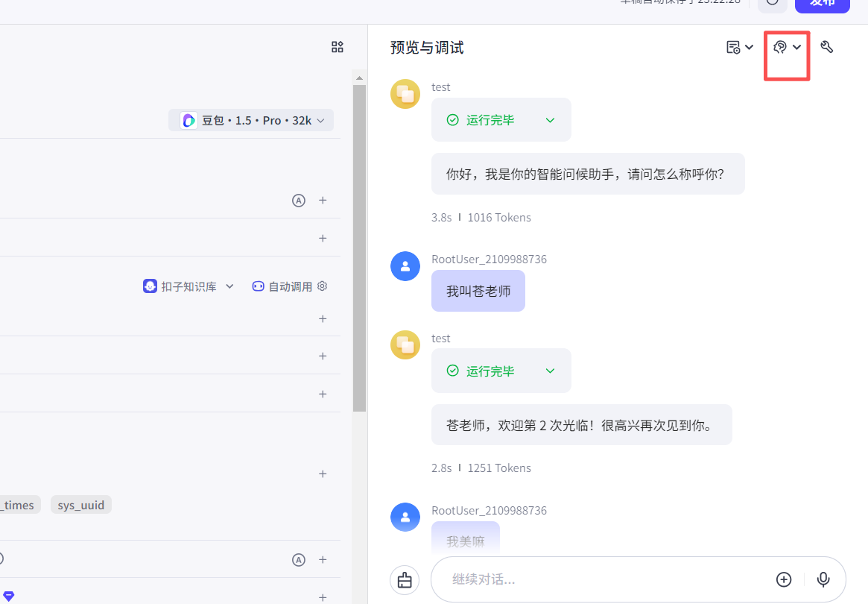Click the shortcut briefcase icon beside the chat input

[x=405, y=579]
